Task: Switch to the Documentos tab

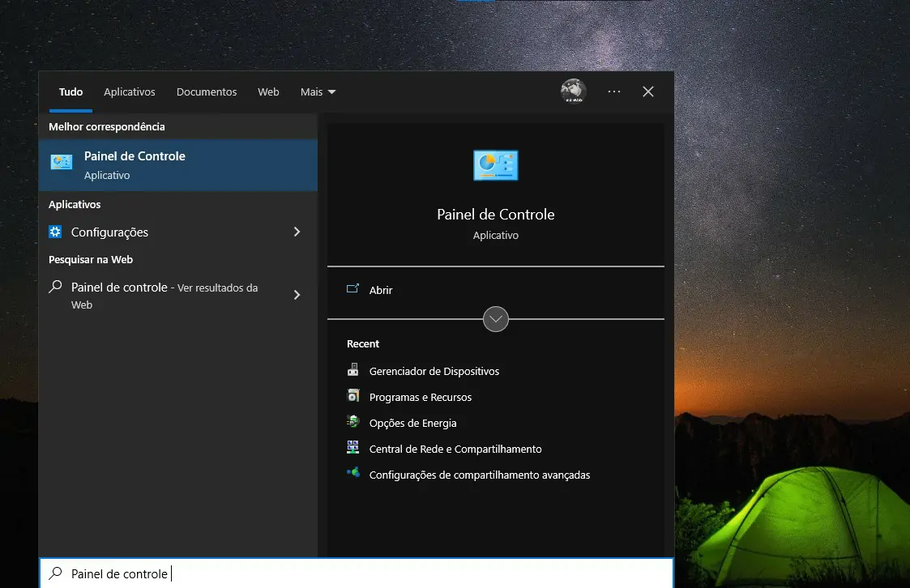Action: [207, 92]
